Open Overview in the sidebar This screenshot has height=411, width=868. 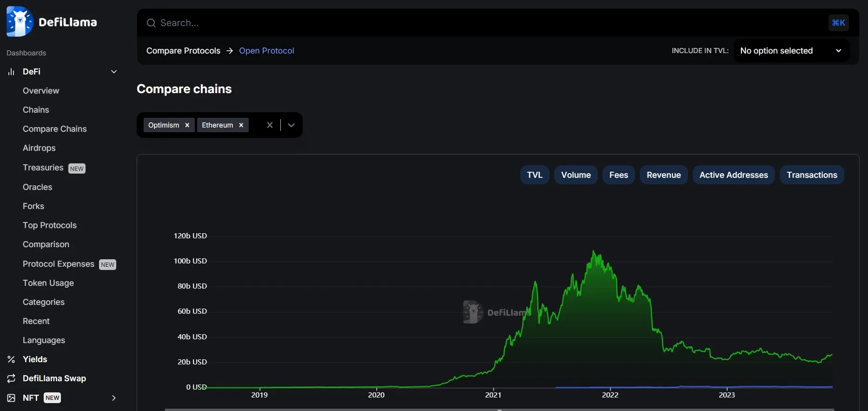41,91
